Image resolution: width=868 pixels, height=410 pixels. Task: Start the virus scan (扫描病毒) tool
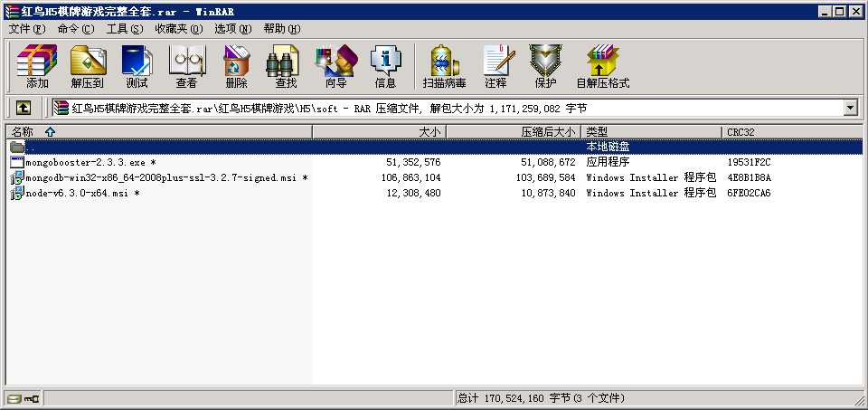(444, 66)
